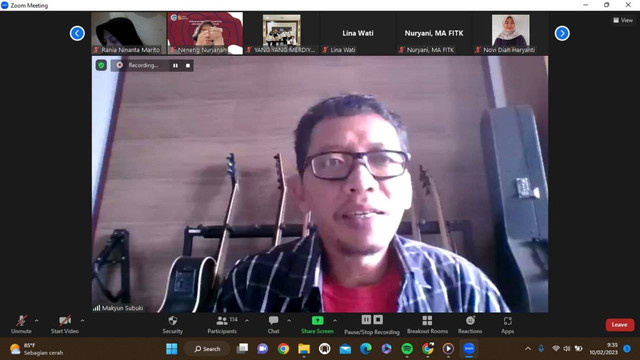Click Makyun Subuki name label
This screenshot has height=360, width=640.
tap(122, 308)
